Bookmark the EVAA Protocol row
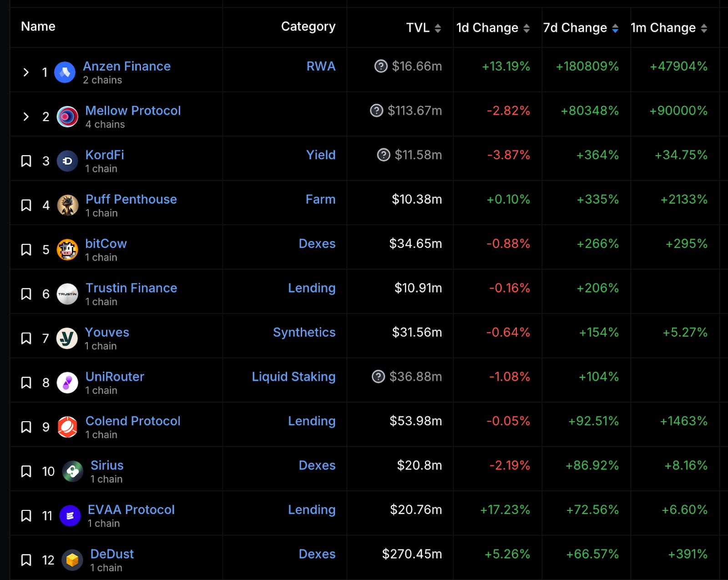The width and height of the screenshot is (728, 580). click(26, 516)
